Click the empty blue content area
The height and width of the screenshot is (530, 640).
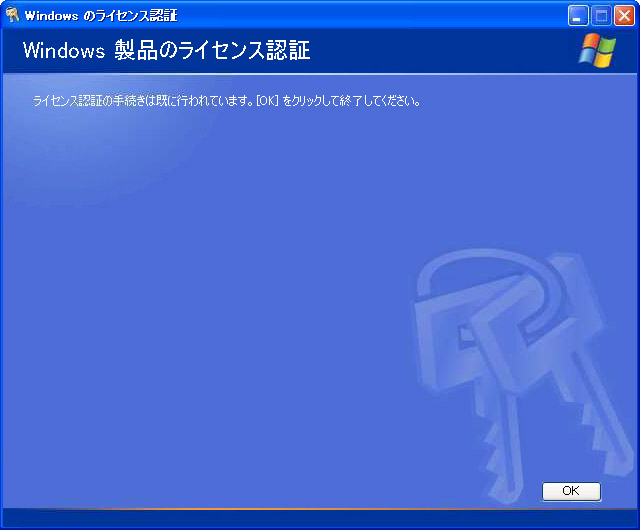click(204, 286)
